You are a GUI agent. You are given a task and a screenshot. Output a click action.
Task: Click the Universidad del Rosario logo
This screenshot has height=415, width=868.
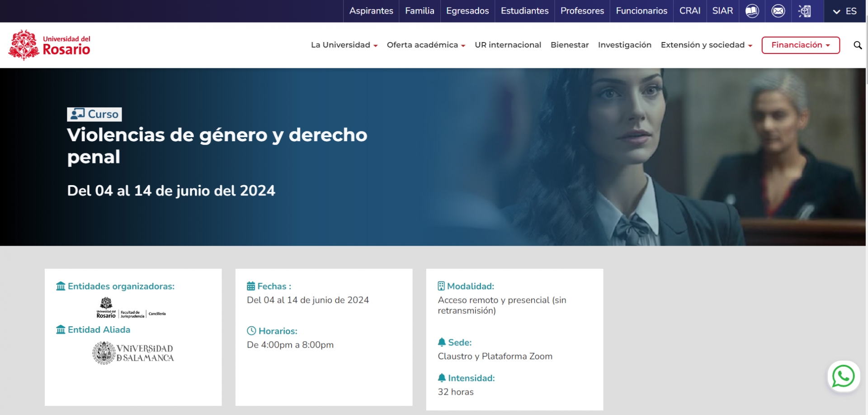[50, 45]
